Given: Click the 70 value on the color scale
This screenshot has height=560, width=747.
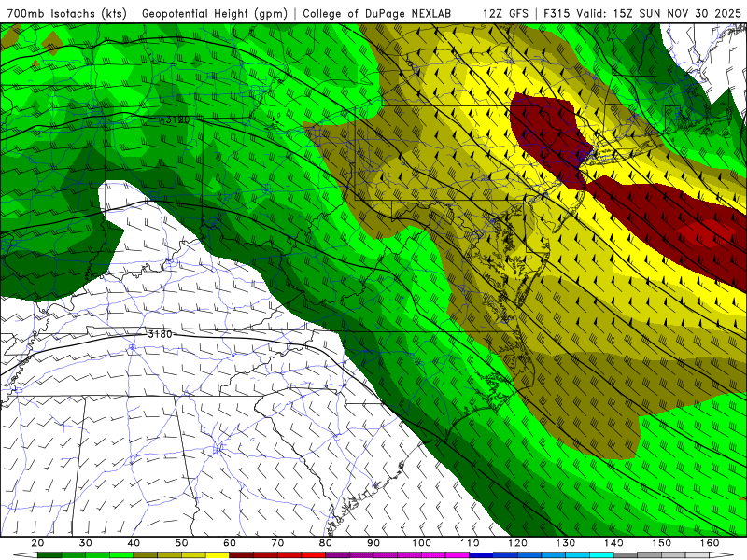Looking at the screenshot, I should pos(277,543).
